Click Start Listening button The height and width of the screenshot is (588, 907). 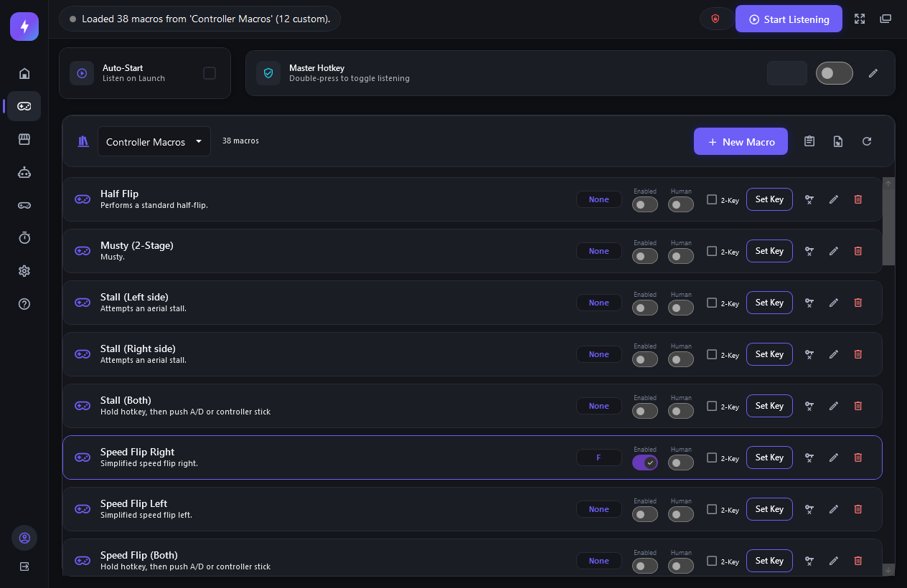pyautogui.click(x=789, y=19)
